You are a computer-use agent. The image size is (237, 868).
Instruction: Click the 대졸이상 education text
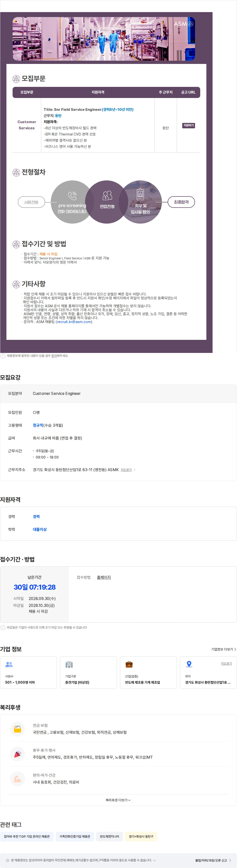40,529
